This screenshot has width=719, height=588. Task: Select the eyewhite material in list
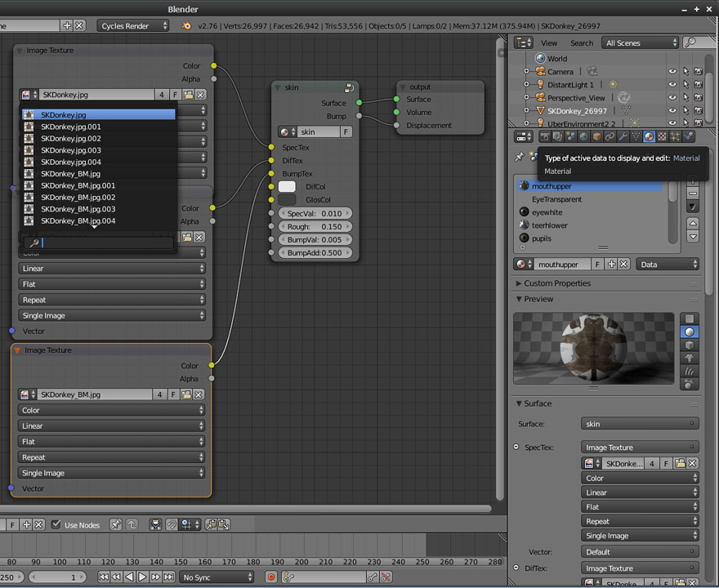click(547, 212)
